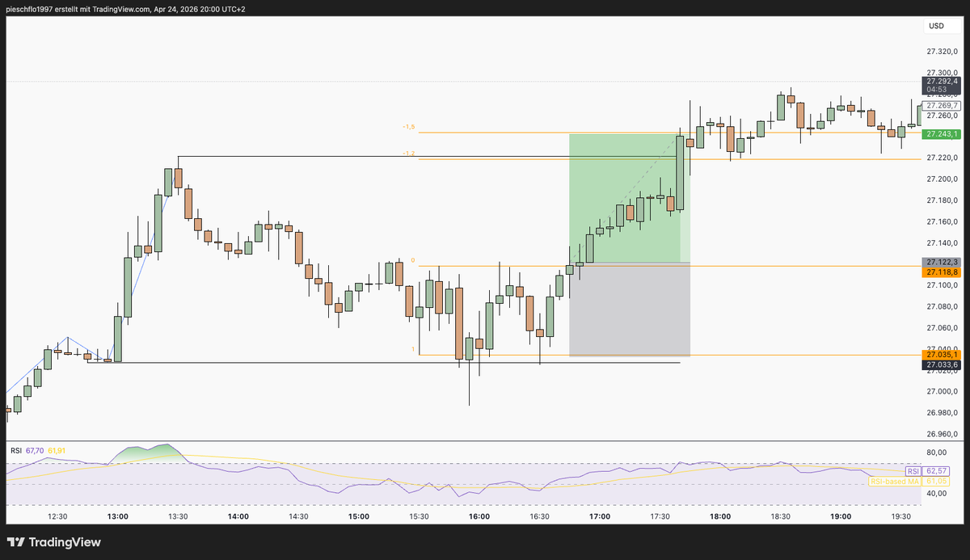Click the 12:30 time axis label
This screenshot has width=970, height=560.
click(x=57, y=516)
